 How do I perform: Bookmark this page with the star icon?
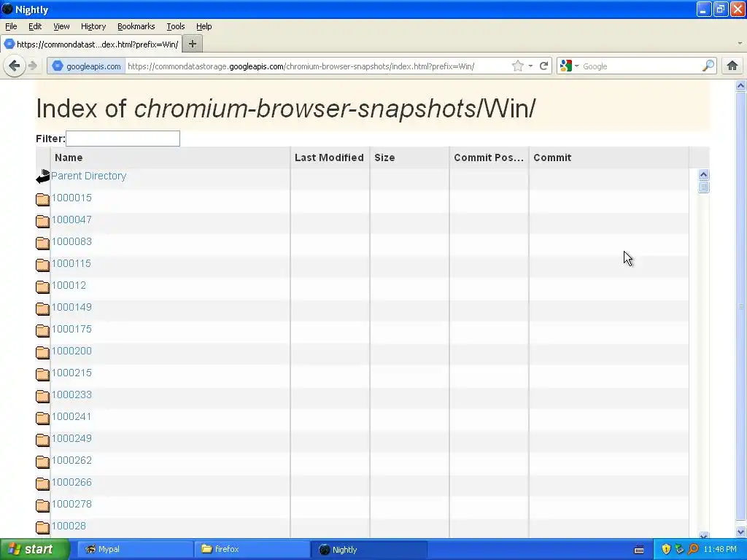[x=518, y=66]
